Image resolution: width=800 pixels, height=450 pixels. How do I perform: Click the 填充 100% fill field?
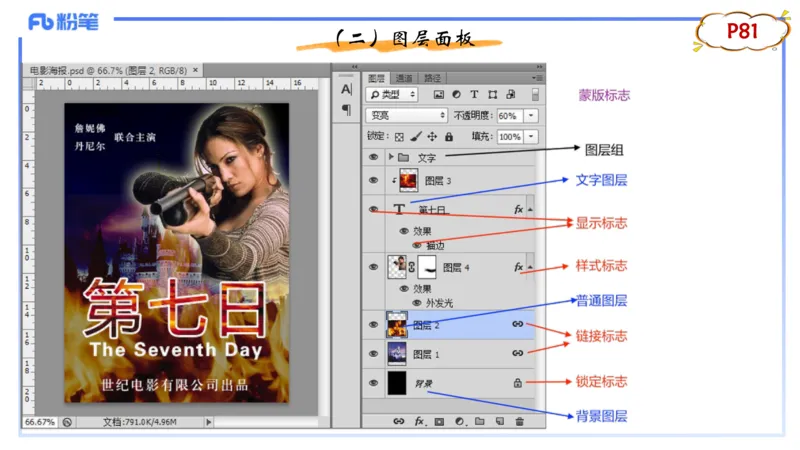509,136
